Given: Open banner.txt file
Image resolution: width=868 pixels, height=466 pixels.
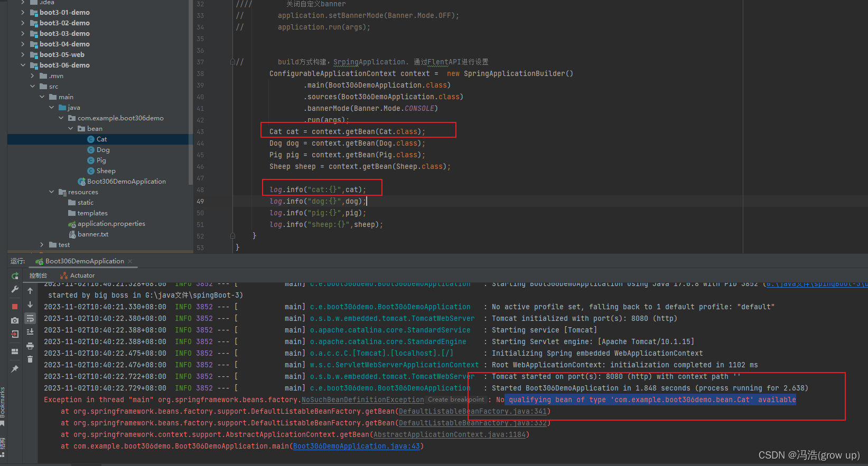Looking at the screenshot, I should [93, 234].
